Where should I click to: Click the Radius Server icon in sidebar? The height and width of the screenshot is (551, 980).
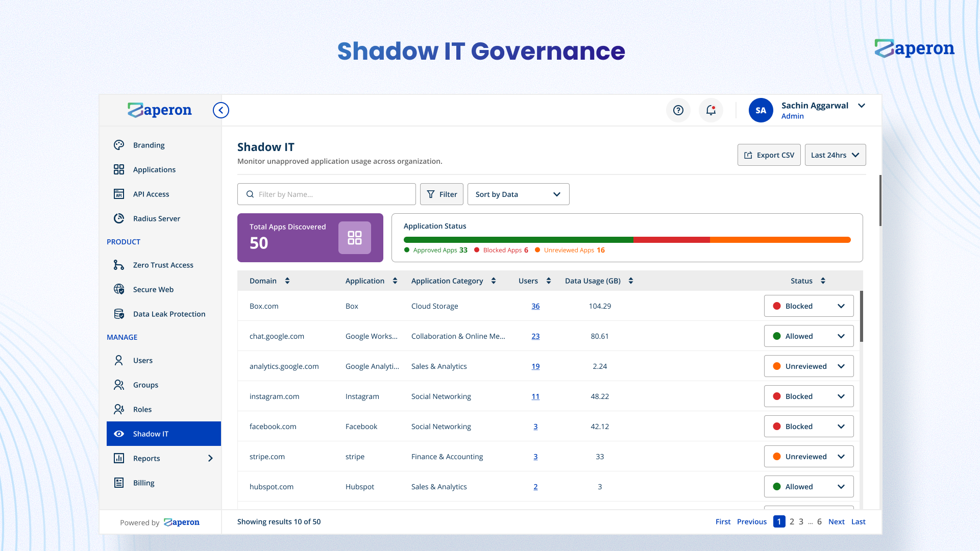click(x=119, y=218)
